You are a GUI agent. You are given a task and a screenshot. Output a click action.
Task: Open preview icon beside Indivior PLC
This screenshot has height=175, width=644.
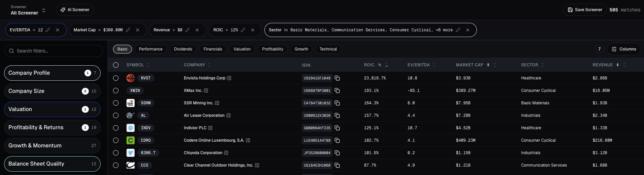tap(210, 128)
